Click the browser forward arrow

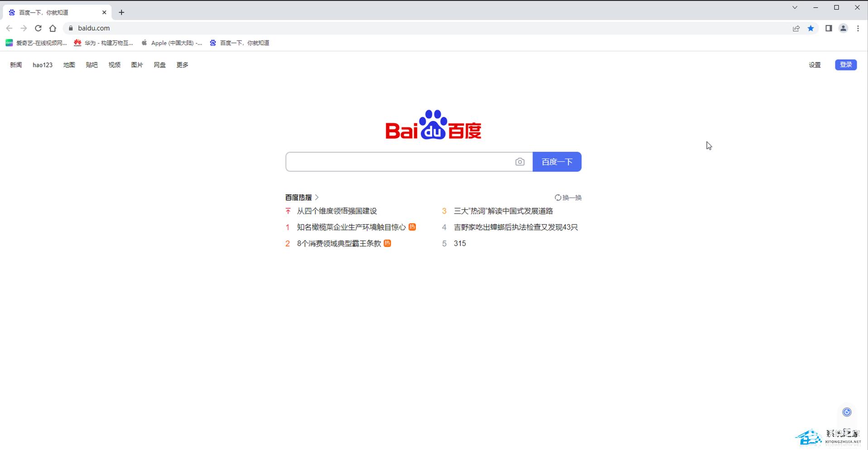click(x=24, y=28)
